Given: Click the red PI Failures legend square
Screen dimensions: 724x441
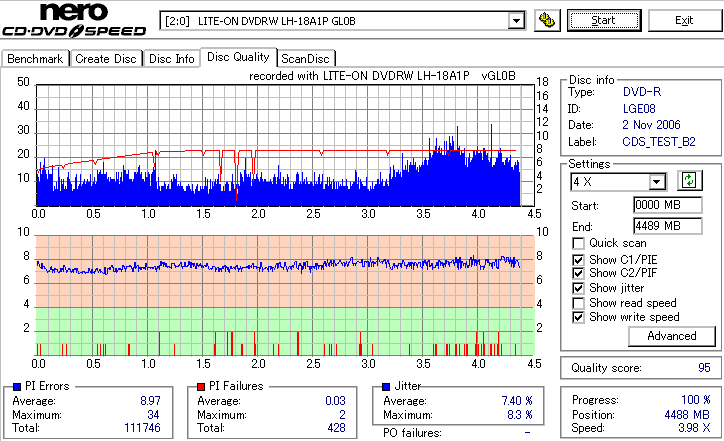Looking at the screenshot, I should (201, 387).
